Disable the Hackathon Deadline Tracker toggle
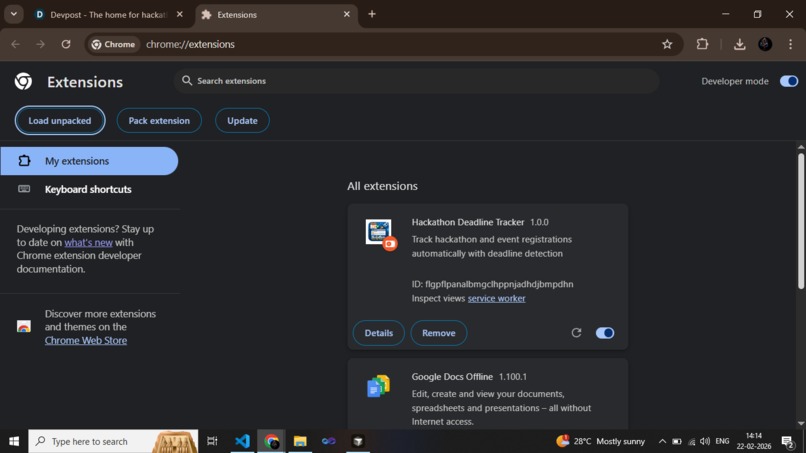806x453 pixels. click(x=604, y=333)
